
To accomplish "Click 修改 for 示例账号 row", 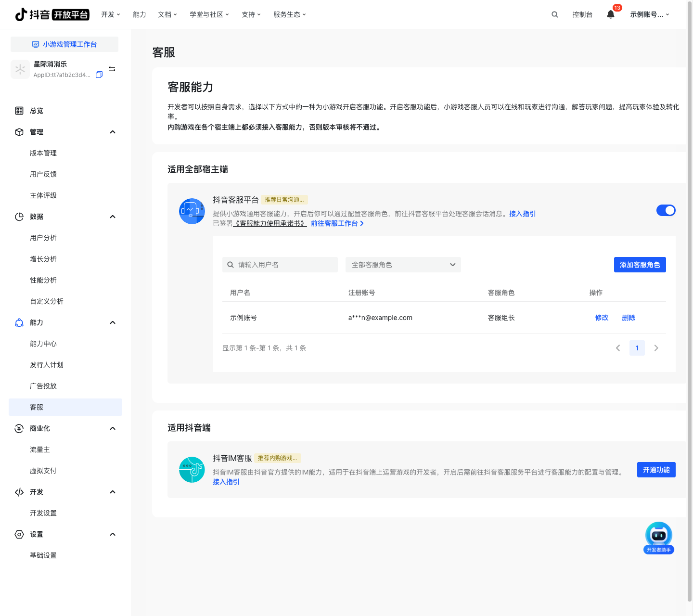I will 602,318.
